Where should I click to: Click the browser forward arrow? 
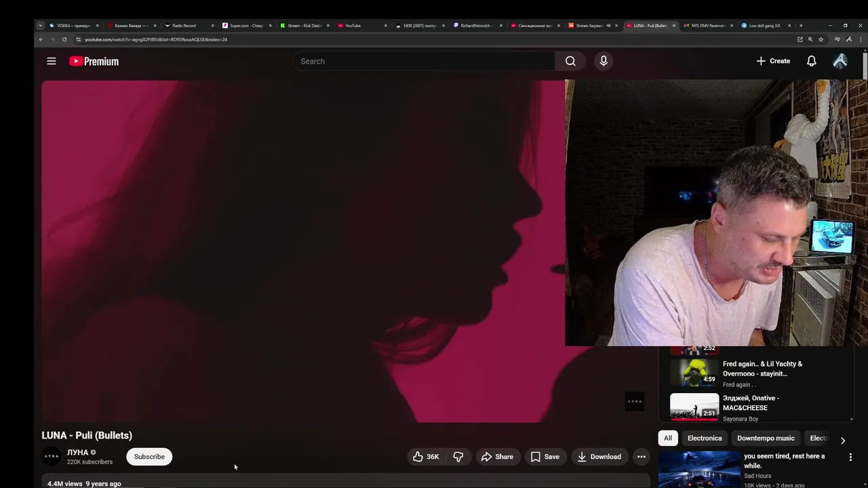tap(52, 39)
